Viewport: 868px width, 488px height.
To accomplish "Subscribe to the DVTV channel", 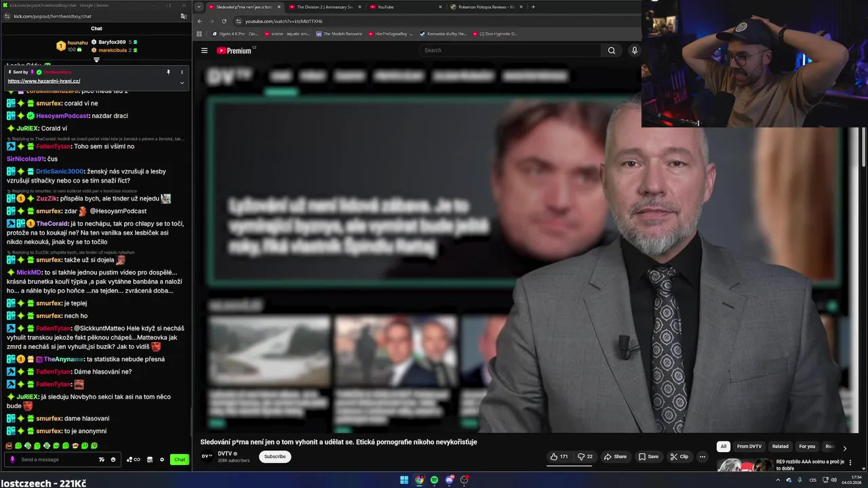I will pyautogui.click(x=275, y=457).
